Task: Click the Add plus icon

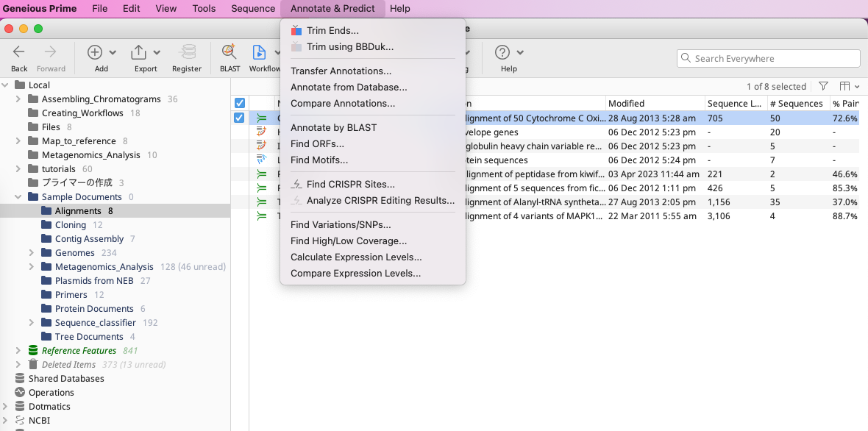Action: pos(95,52)
